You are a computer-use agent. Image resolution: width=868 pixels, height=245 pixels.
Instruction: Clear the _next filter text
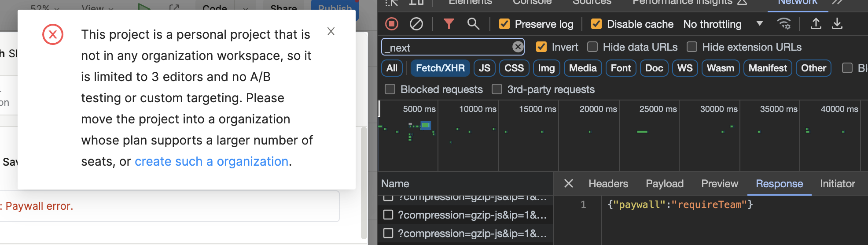[518, 47]
